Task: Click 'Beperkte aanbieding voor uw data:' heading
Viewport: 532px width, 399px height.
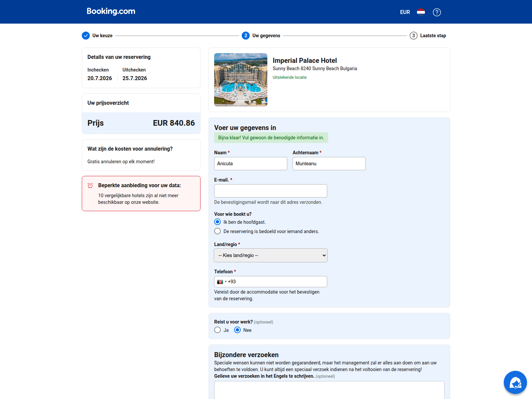Action: coord(140,186)
